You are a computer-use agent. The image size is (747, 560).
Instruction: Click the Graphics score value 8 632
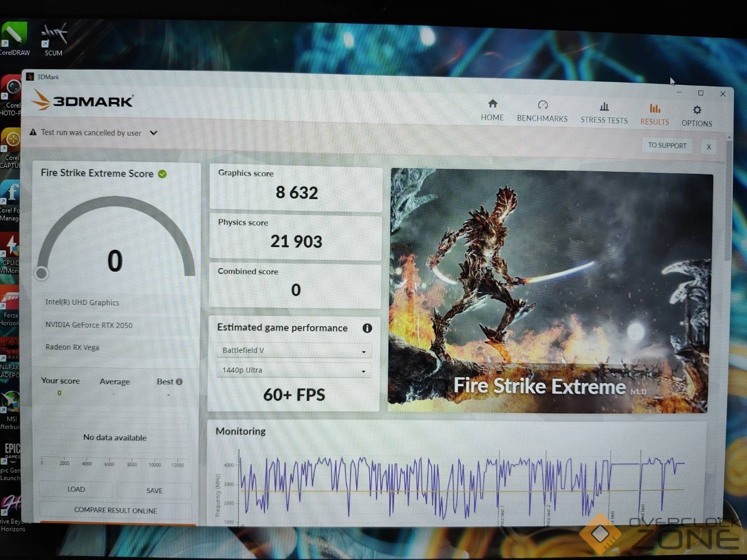click(x=297, y=193)
